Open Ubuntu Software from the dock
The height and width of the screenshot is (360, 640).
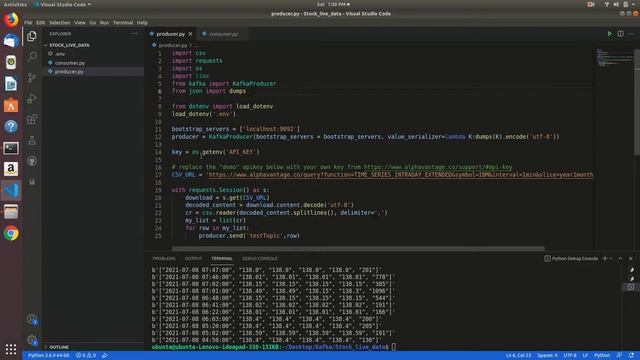click(11, 105)
